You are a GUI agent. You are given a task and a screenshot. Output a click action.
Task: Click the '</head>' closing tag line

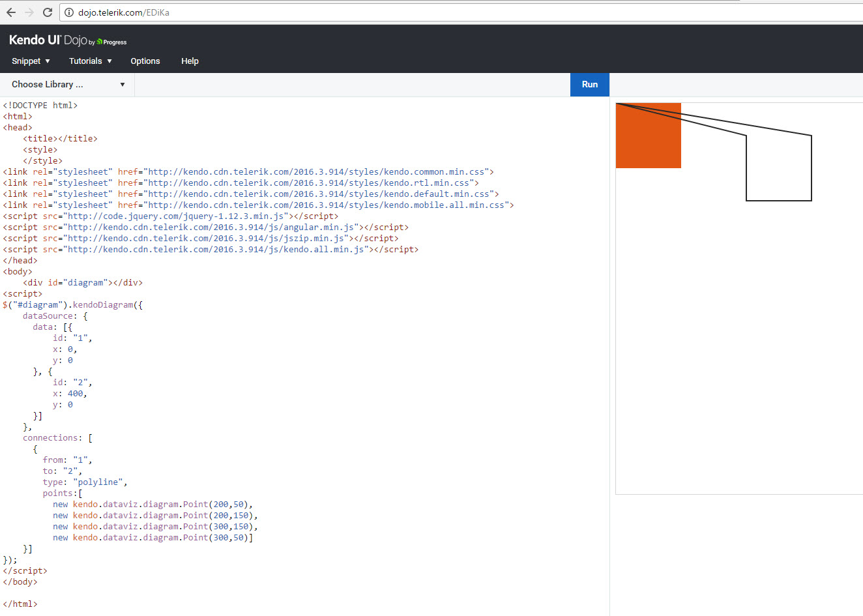point(20,261)
